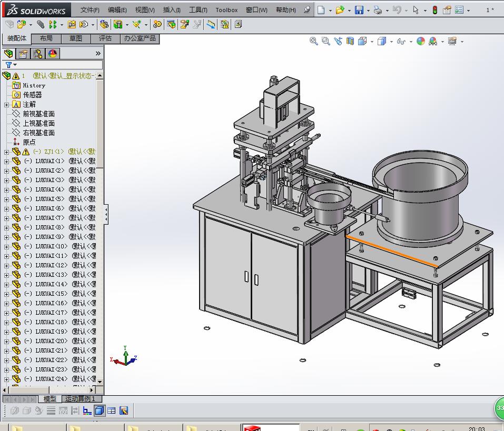Select the Zoom to Fit tool

point(314,41)
